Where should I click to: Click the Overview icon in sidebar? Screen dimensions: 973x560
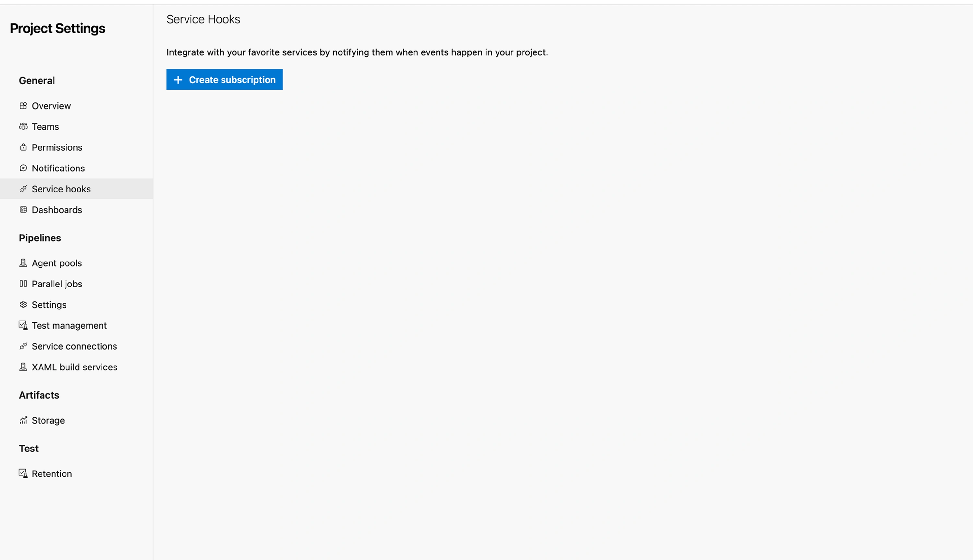point(23,106)
